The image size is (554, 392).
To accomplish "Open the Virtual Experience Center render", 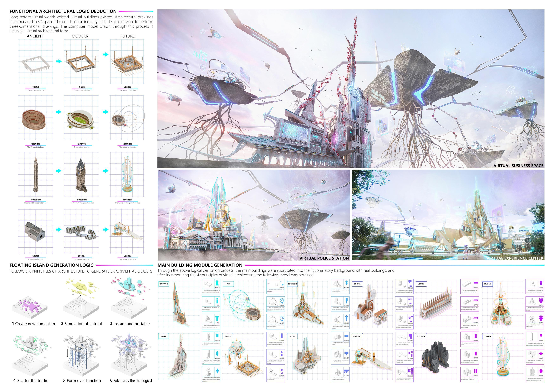I will (448, 215).
